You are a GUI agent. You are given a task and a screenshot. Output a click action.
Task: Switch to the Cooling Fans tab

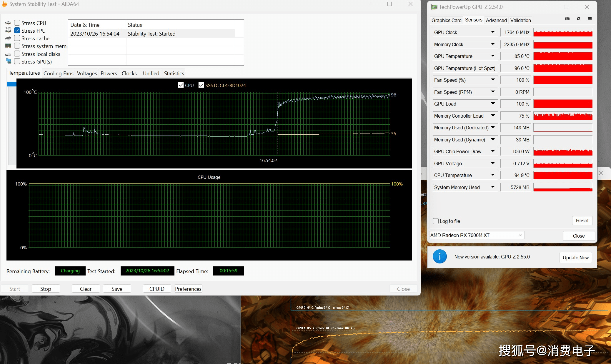58,74
